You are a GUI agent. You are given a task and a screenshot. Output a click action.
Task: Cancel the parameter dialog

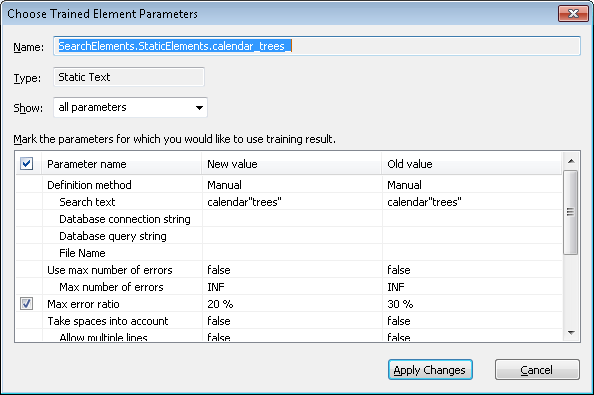tap(537, 370)
